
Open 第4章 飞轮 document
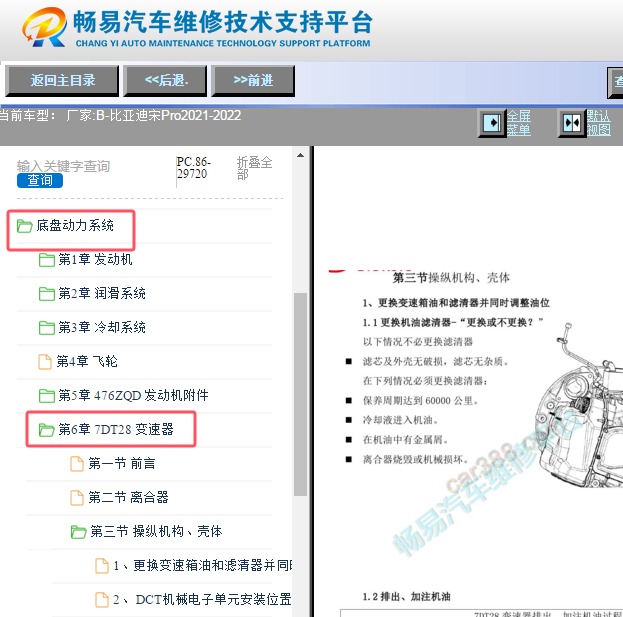click(x=87, y=362)
